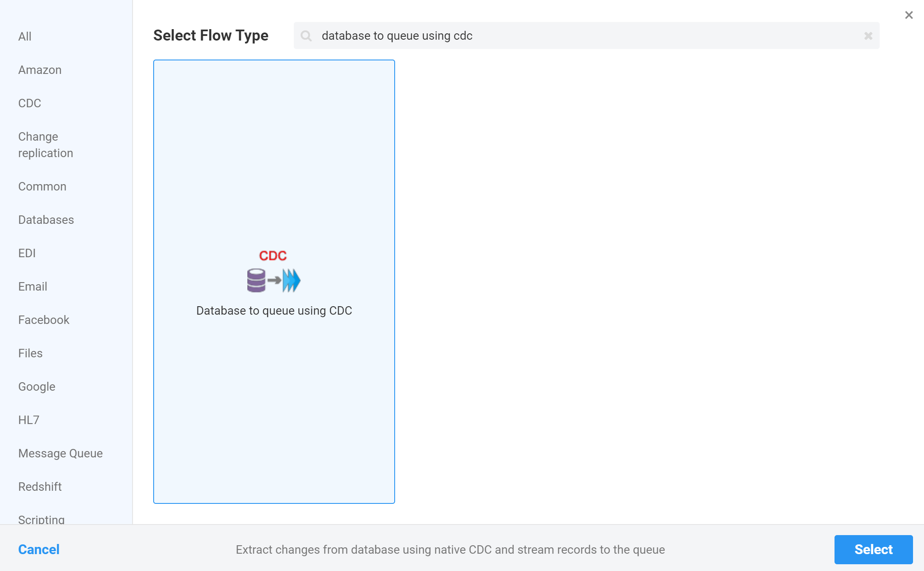Show HL7 flow types
This screenshot has height=571, width=924.
click(x=29, y=419)
